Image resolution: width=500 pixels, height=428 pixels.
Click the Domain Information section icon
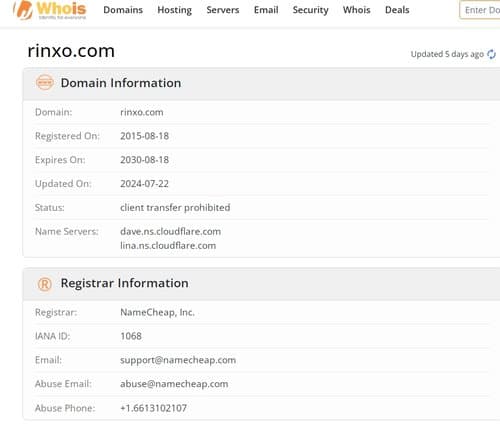tap(45, 83)
